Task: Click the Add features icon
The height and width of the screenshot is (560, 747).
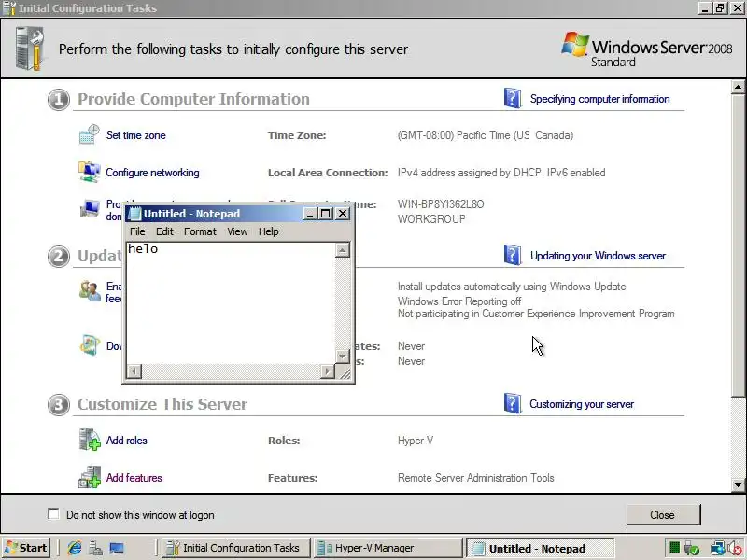Action: pyautogui.click(x=89, y=477)
